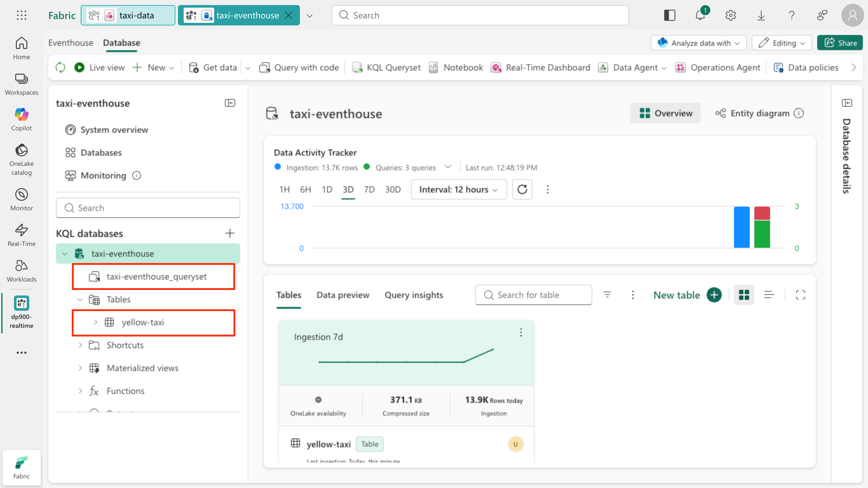
Task: Select the 30D time range
Action: click(393, 189)
